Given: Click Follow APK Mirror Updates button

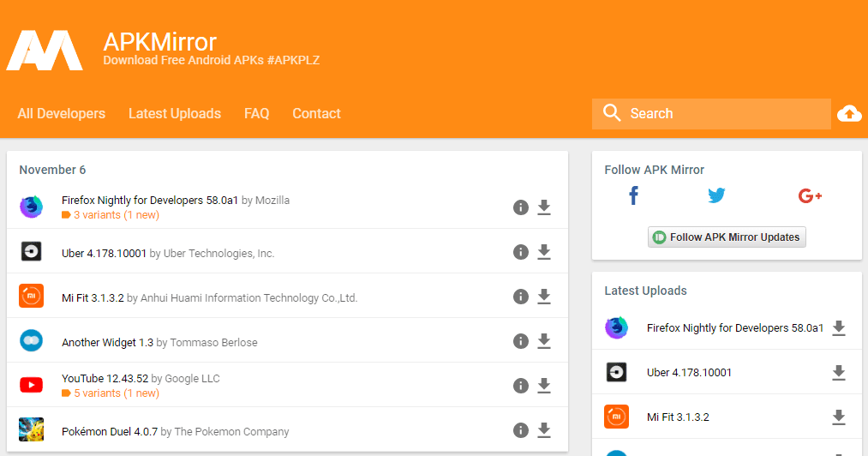Looking at the screenshot, I should click(x=727, y=237).
